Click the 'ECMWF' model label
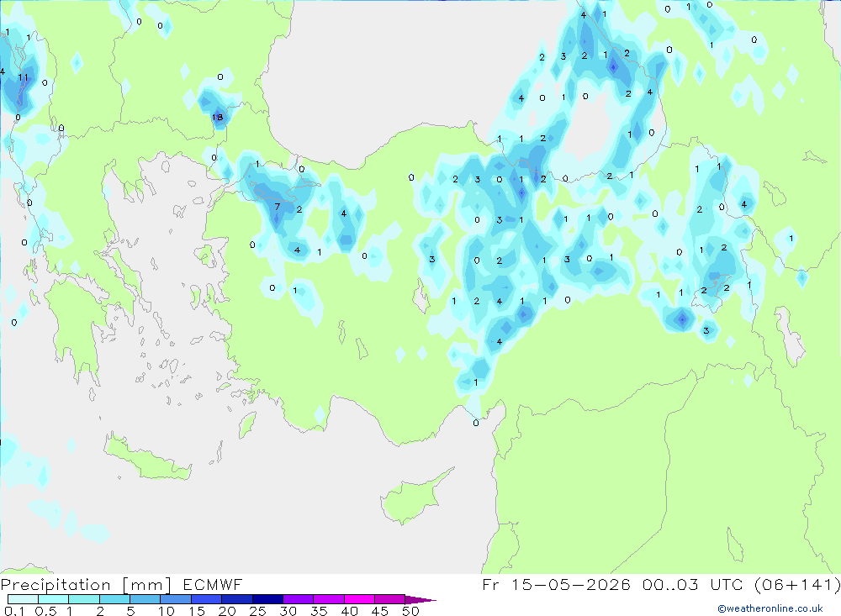 coord(213,584)
